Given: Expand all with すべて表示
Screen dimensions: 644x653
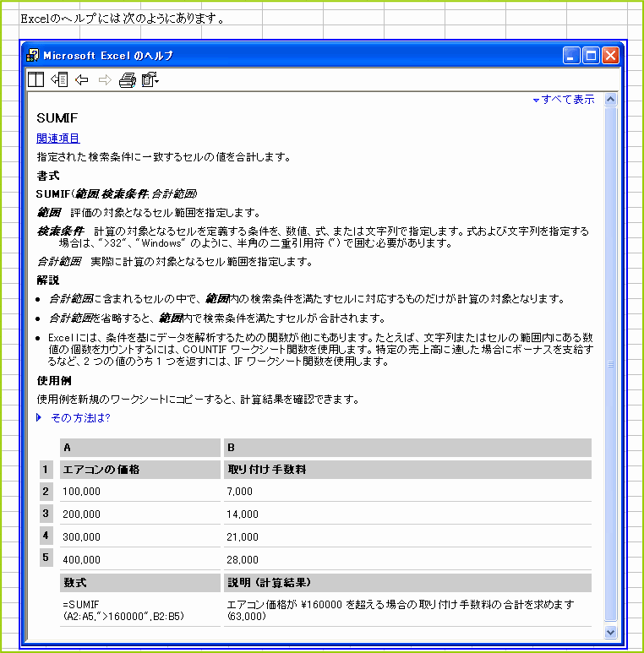Looking at the screenshot, I should point(564,100).
